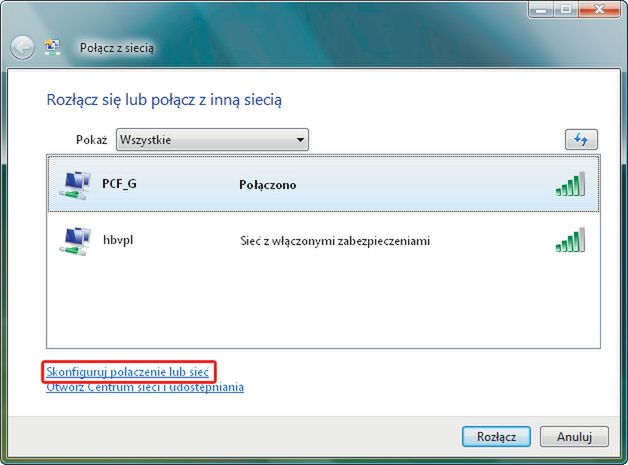Maximize the Połącz z siecią window
The image size is (628, 465).
point(566,10)
